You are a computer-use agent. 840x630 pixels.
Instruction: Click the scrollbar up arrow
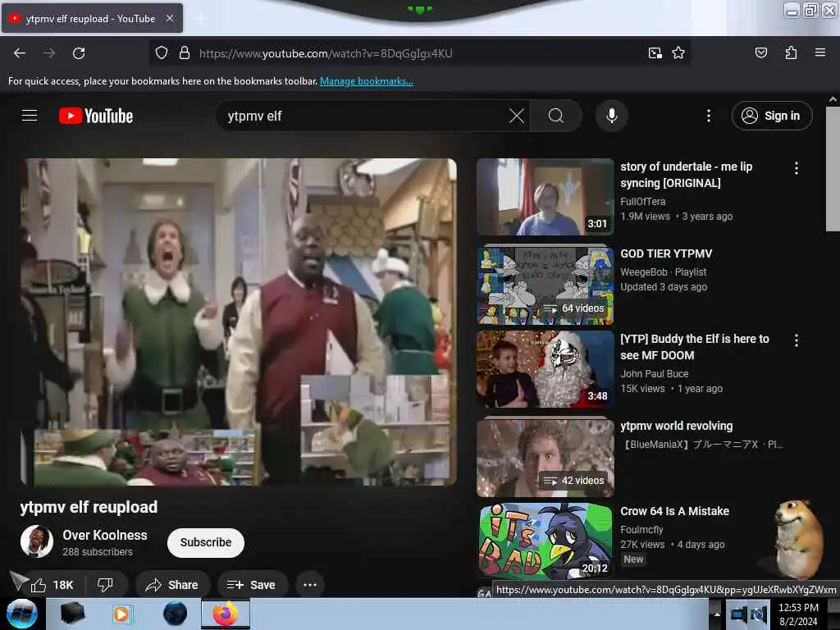(833, 99)
